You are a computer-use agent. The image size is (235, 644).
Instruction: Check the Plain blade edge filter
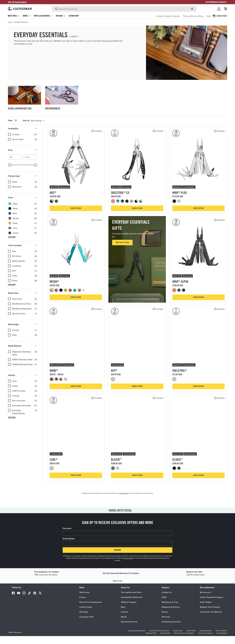(10, 335)
